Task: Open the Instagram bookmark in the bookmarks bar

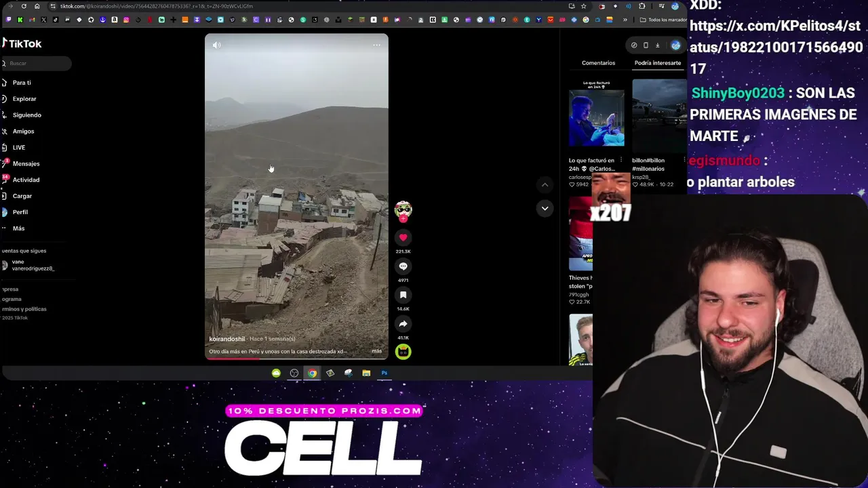Action: [x=126, y=20]
